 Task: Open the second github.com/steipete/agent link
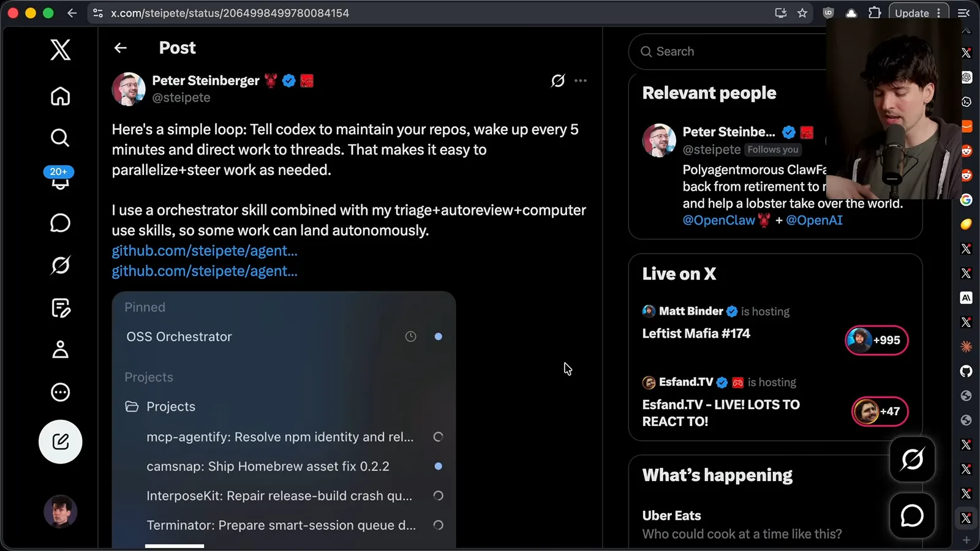point(205,271)
